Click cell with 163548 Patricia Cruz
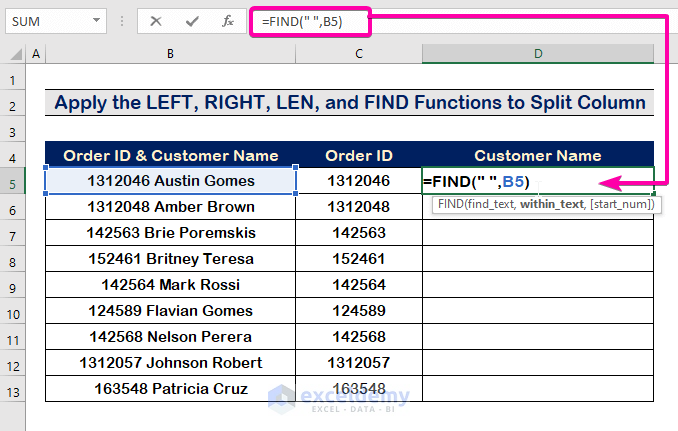Image resolution: width=678 pixels, height=431 pixels. (171, 388)
